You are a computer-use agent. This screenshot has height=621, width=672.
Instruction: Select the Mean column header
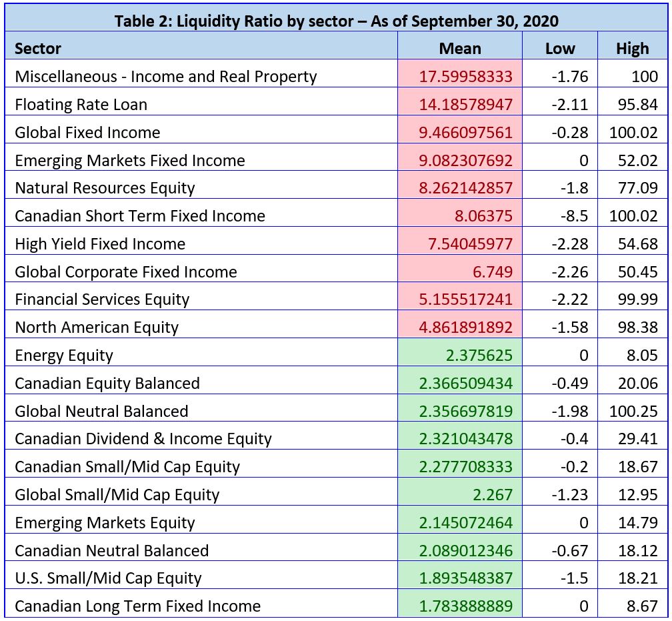(460, 48)
